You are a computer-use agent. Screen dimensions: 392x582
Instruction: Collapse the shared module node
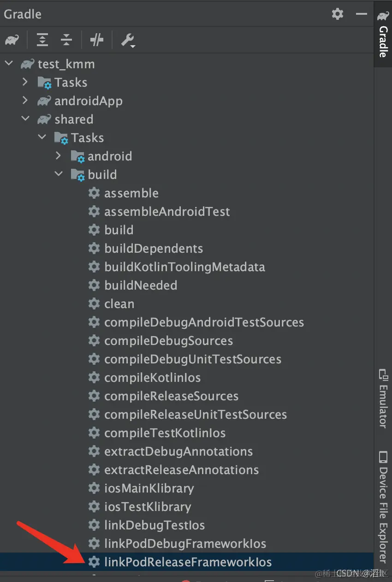click(x=26, y=119)
